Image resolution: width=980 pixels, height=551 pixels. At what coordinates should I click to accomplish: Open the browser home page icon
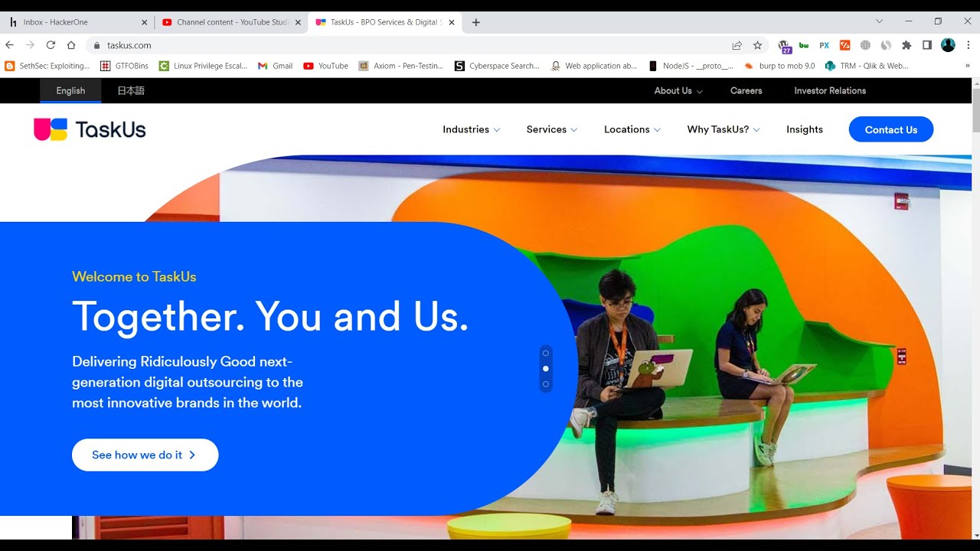(71, 45)
